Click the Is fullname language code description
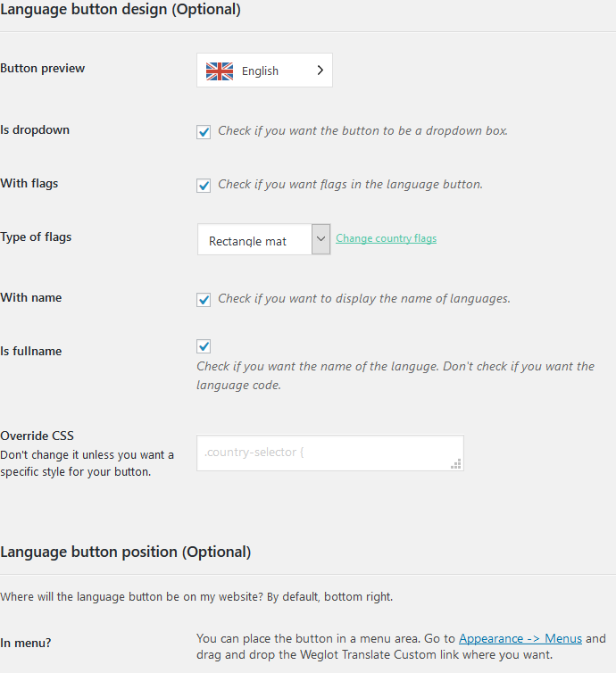This screenshot has height=673, width=616. (x=395, y=376)
